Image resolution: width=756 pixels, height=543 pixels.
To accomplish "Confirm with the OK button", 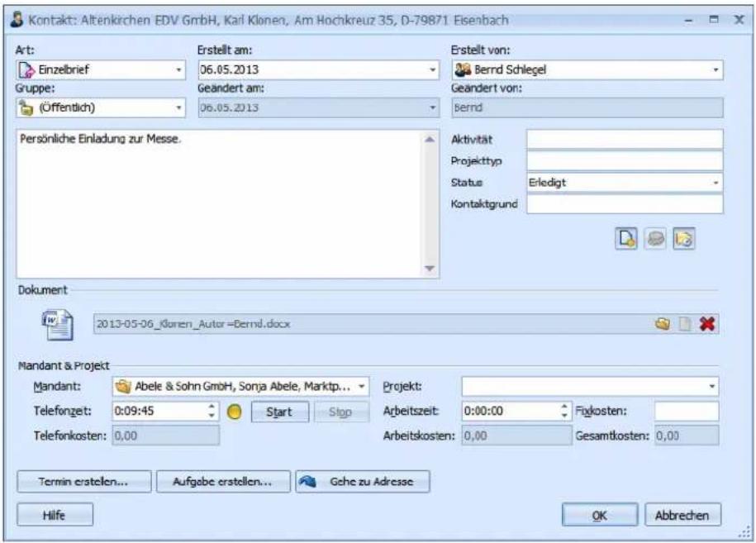I will pyautogui.click(x=600, y=515).
